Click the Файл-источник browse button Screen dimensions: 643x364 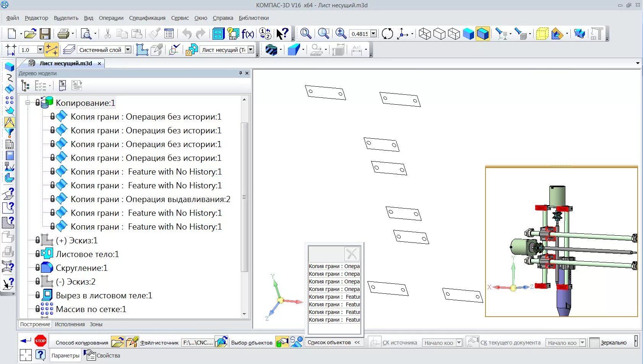[x=221, y=341]
